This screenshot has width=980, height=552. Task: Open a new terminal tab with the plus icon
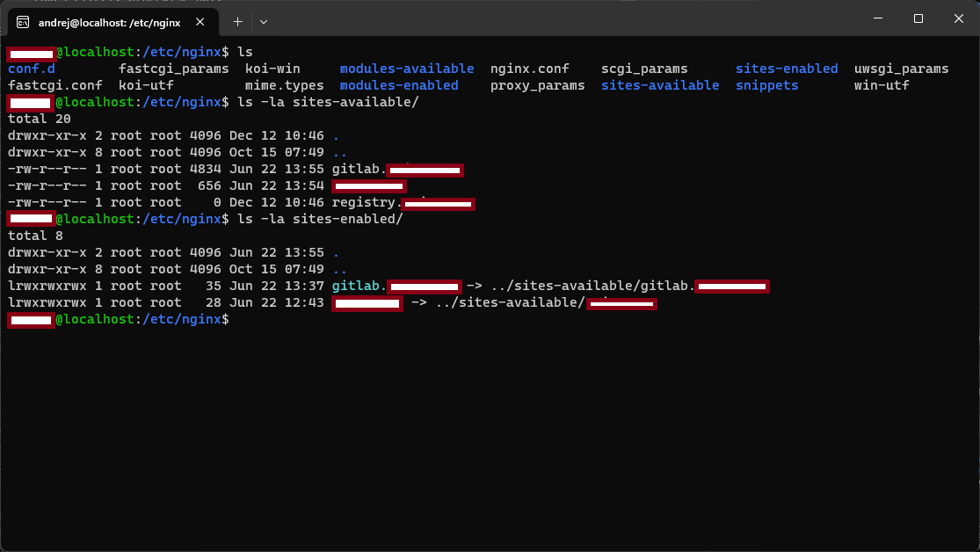[238, 21]
